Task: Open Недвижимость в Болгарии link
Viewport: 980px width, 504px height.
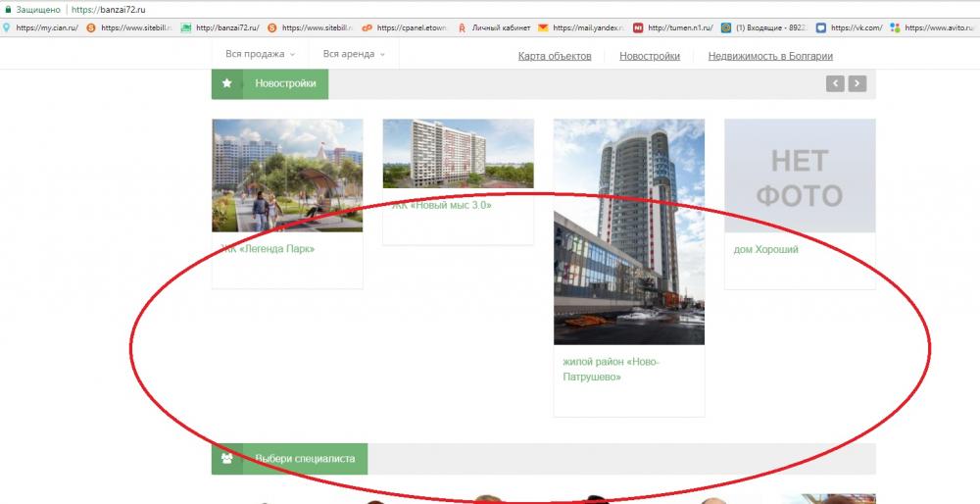Action: [770, 56]
